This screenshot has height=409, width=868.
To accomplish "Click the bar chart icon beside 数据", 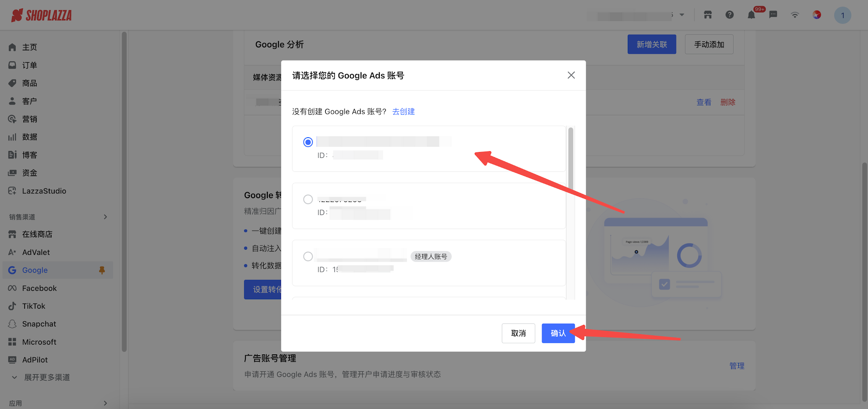I will [x=12, y=137].
